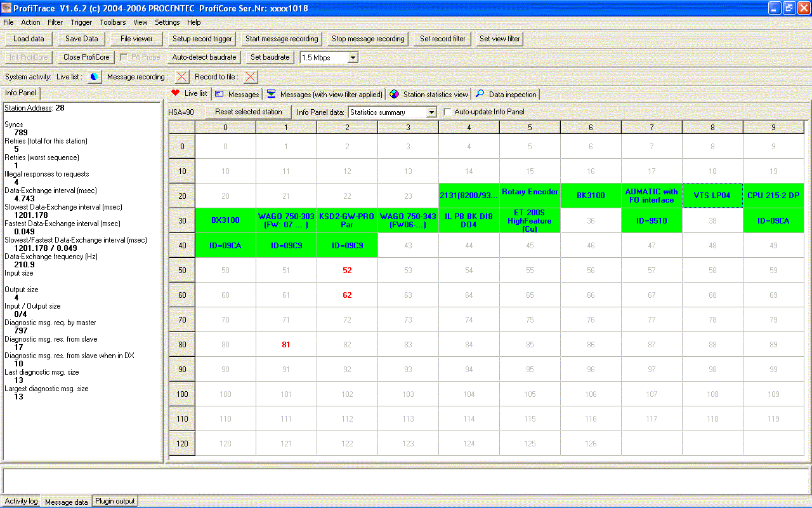Click the envelope icon on Messages tab
Image resolution: width=812 pixels, height=508 pixels.
[x=219, y=94]
